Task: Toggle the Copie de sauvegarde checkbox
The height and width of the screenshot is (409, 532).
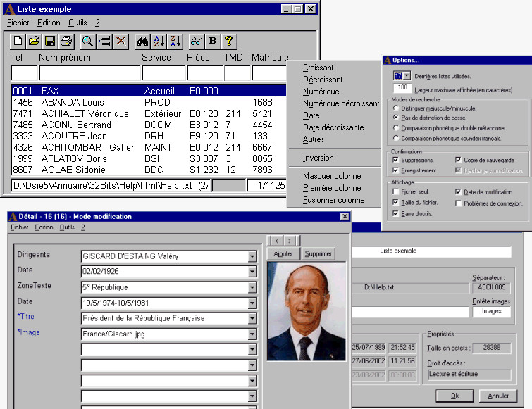Action: (458, 160)
